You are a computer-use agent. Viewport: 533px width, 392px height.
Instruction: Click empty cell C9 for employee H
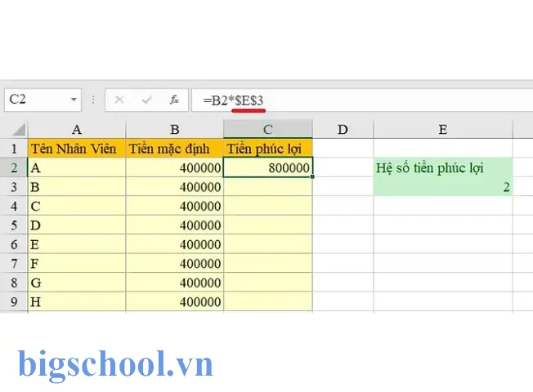click(x=268, y=301)
